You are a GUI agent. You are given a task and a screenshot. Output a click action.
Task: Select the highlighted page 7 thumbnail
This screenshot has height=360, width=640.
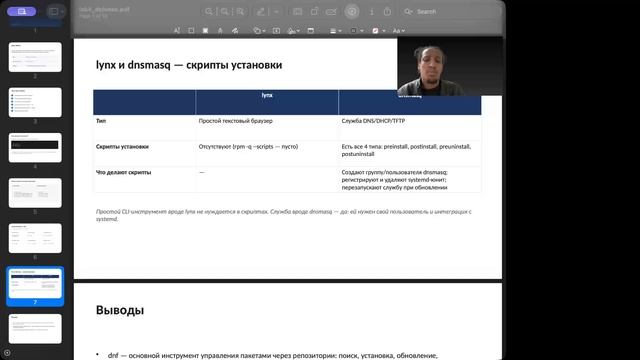[x=35, y=284]
